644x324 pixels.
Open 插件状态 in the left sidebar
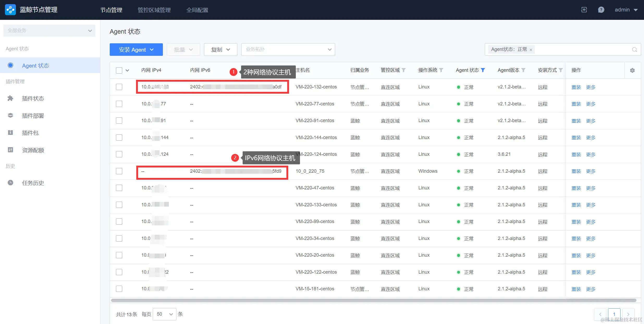coord(33,99)
